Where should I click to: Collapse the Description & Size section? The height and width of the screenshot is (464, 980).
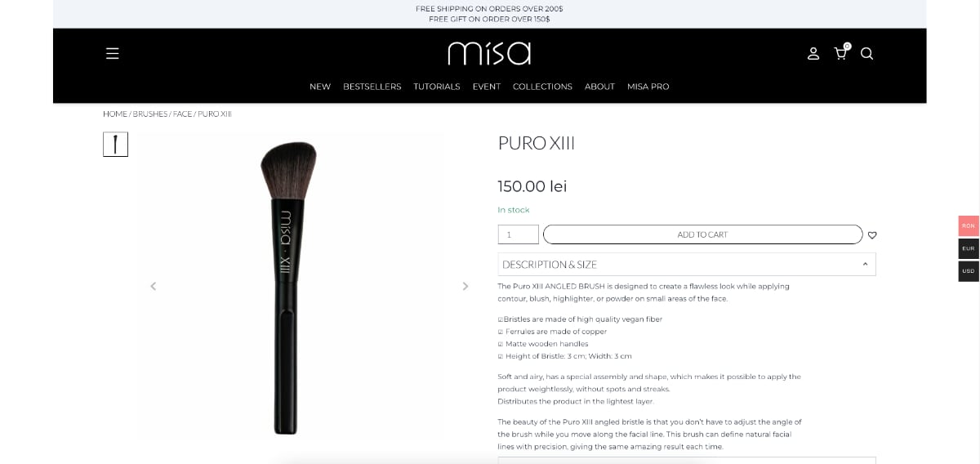(x=687, y=264)
